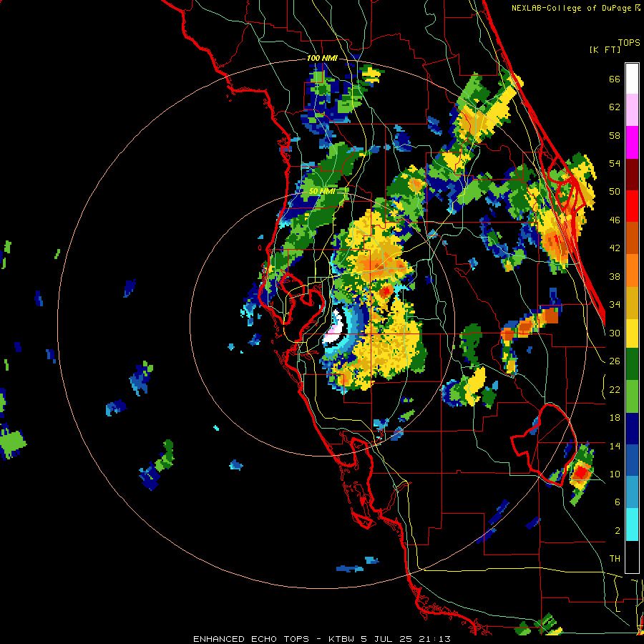Click the legend value 6
The image size is (644, 644).
click(618, 502)
